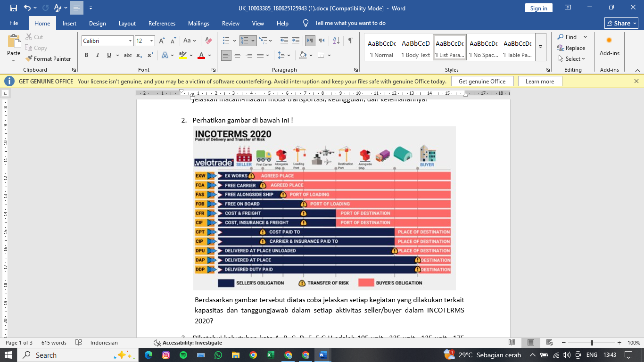Toggle Bold formatting

[86, 55]
